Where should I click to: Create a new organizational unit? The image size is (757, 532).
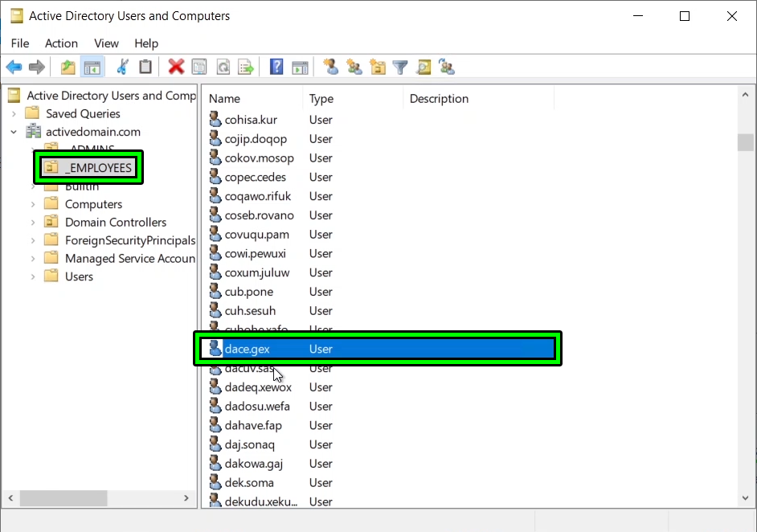378,67
